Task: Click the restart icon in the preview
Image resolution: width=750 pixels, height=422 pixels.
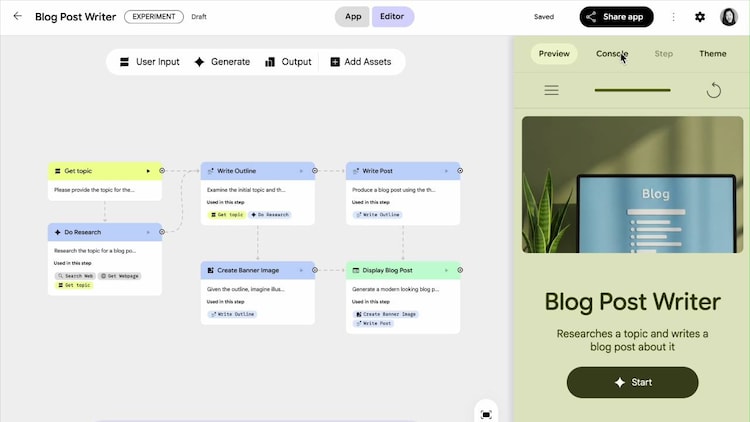Action: [x=713, y=91]
